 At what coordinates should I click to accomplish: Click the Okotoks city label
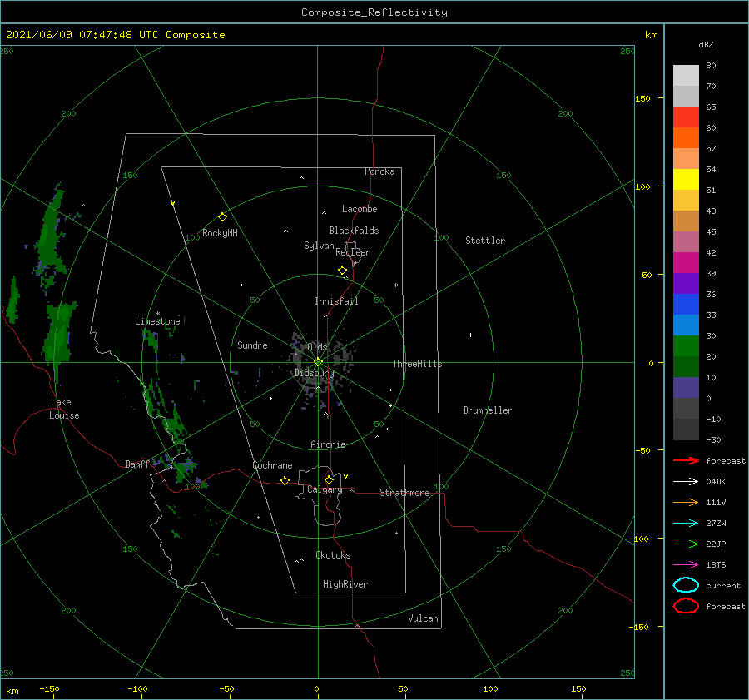(x=333, y=555)
